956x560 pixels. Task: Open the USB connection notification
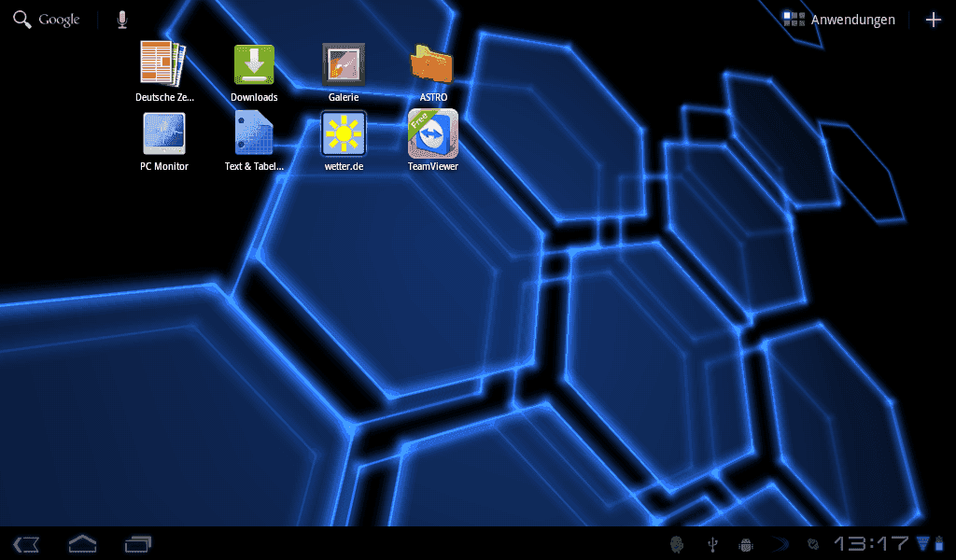click(712, 544)
